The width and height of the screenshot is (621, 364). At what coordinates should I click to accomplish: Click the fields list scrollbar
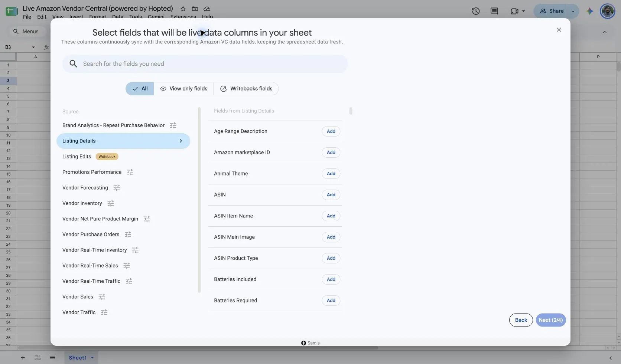coord(351,111)
